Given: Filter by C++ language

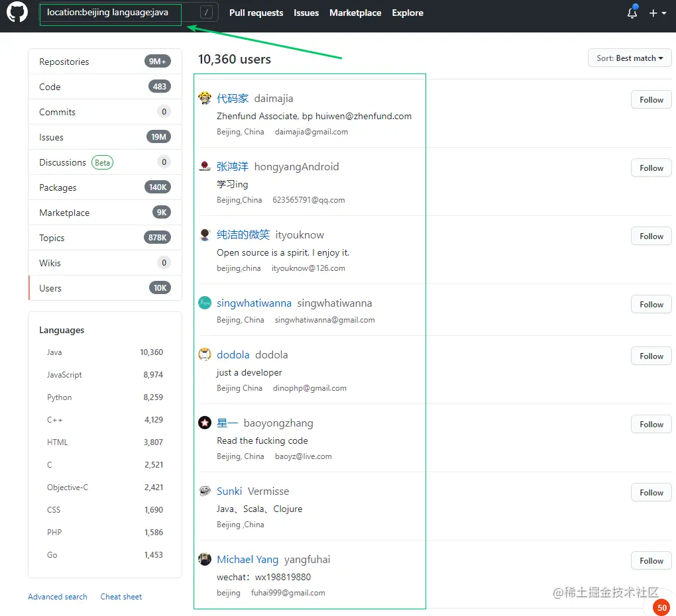Looking at the screenshot, I should coord(105,419).
